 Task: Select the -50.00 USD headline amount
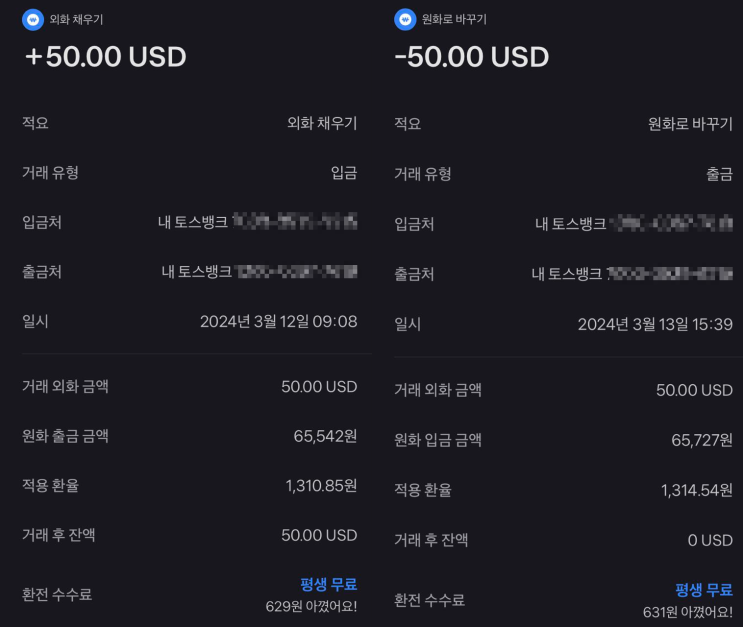click(472, 57)
